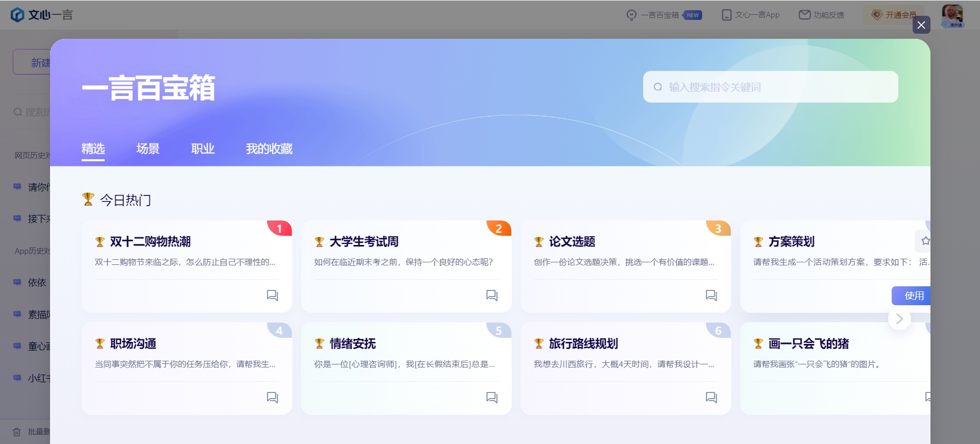980x444 pixels.
Task: Open history conversation starting with 素描
Action: point(32,314)
